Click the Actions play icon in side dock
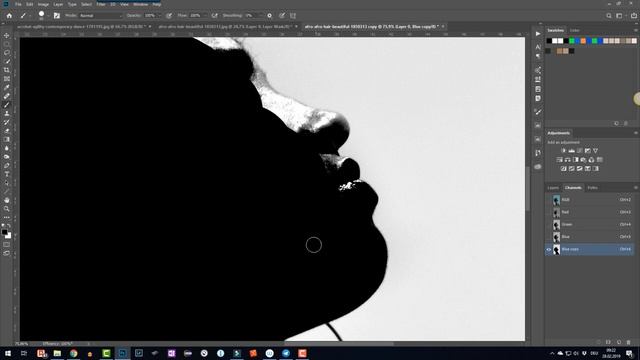The width and height of the screenshot is (640, 360). click(x=538, y=33)
